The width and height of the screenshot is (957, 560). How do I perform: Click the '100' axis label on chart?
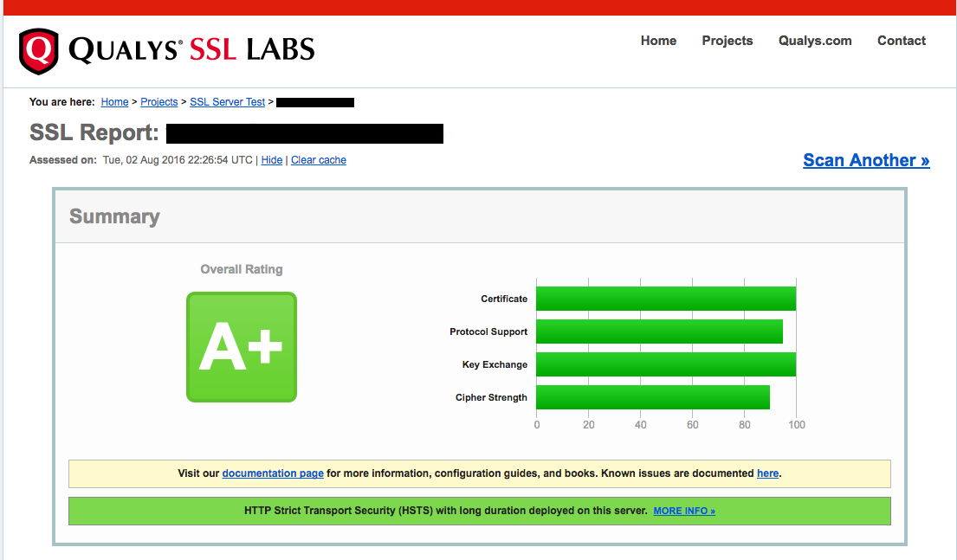click(797, 425)
